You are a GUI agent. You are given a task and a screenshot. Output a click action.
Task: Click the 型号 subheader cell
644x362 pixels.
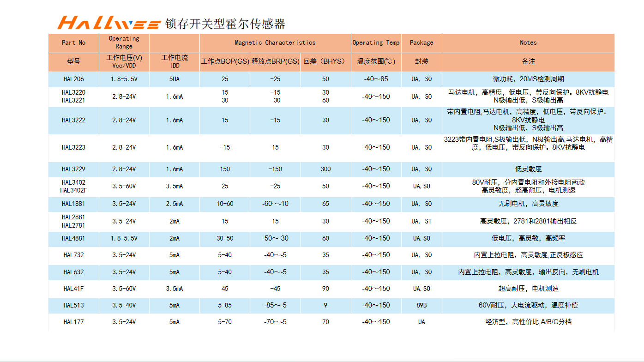pyautogui.click(x=74, y=61)
